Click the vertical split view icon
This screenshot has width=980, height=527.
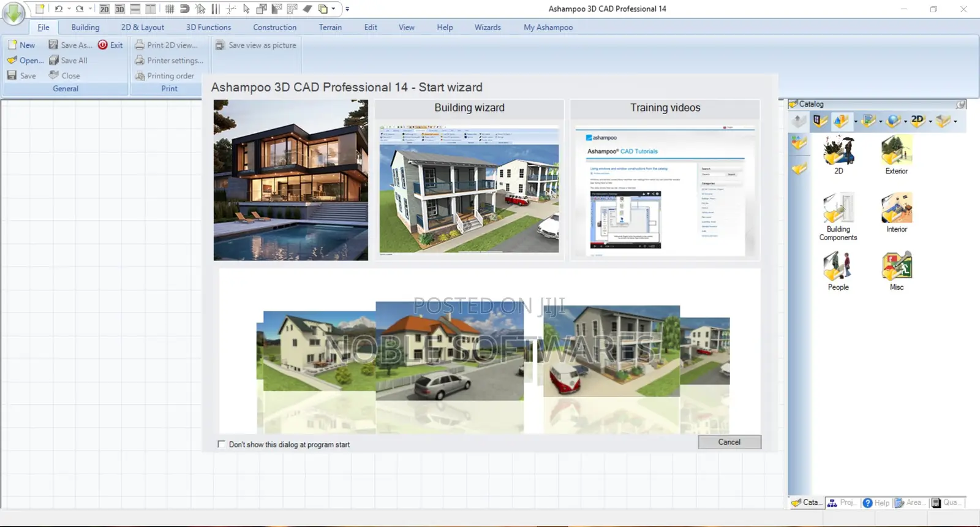click(151, 9)
